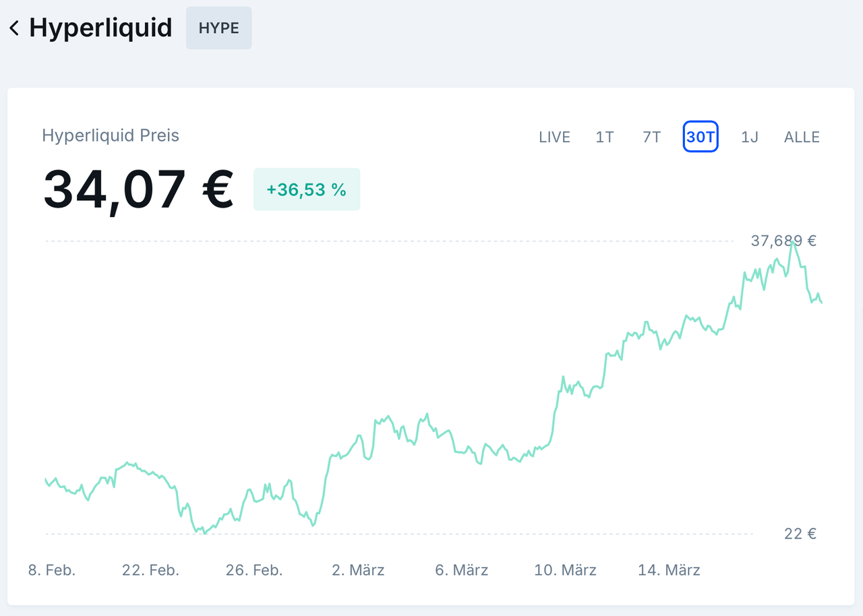Click the Hyperliquid Preis label

111,135
